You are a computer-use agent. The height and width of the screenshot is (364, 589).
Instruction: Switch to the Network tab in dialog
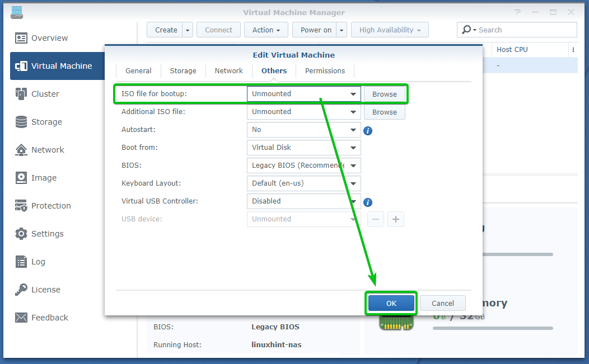tap(229, 71)
